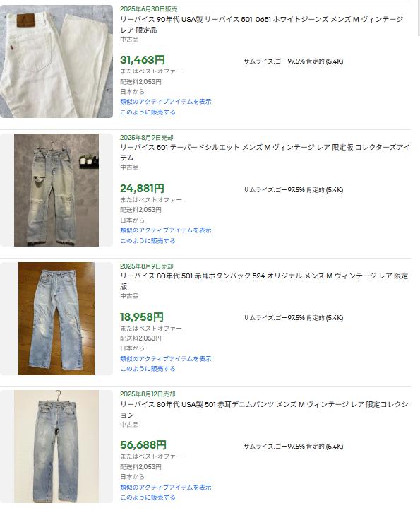Screen dimensions: 420x513
Task: Show similar active items for the 56,688円 listing
Action: click(166, 488)
